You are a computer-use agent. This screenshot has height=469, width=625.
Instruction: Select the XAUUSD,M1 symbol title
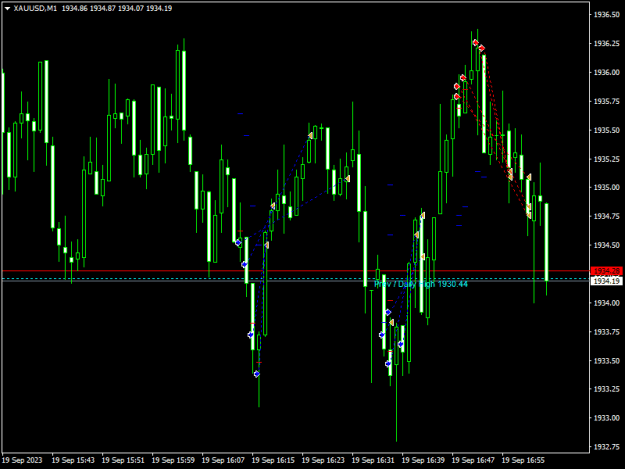pos(35,8)
